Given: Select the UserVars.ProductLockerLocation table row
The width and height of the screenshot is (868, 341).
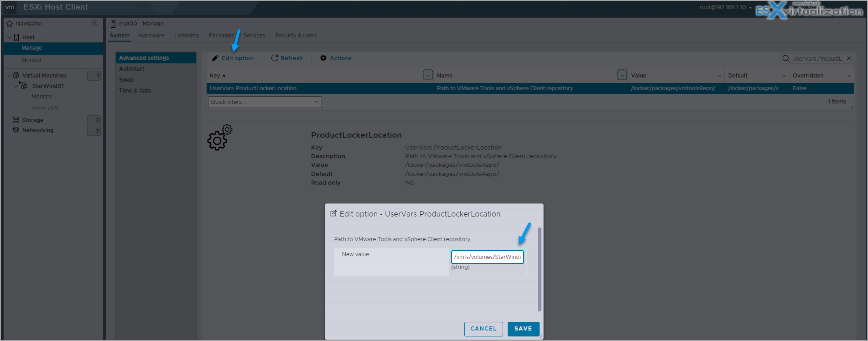Looking at the screenshot, I should (x=530, y=88).
